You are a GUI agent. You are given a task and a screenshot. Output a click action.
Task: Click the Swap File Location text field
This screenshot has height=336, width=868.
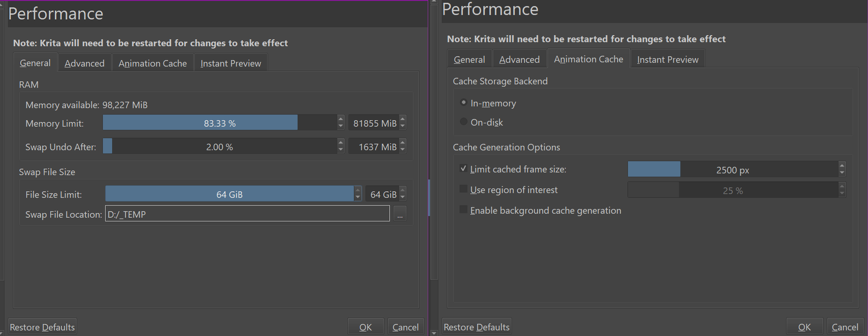[x=247, y=214]
